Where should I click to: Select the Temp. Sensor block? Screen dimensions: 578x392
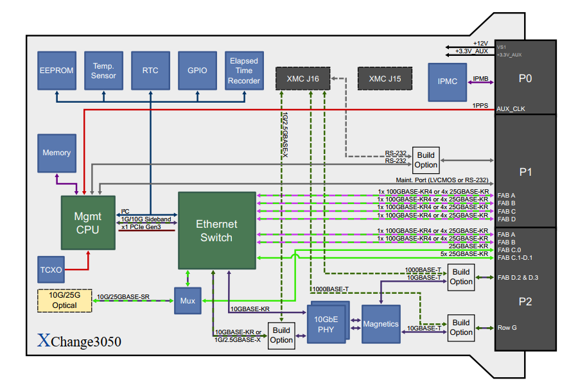(x=103, y=71)
